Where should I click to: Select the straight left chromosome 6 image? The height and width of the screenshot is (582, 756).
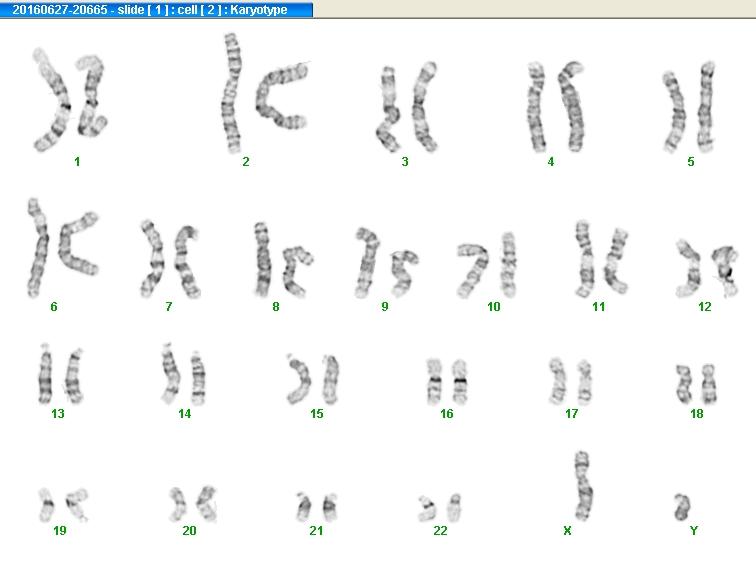coord(37,248)
